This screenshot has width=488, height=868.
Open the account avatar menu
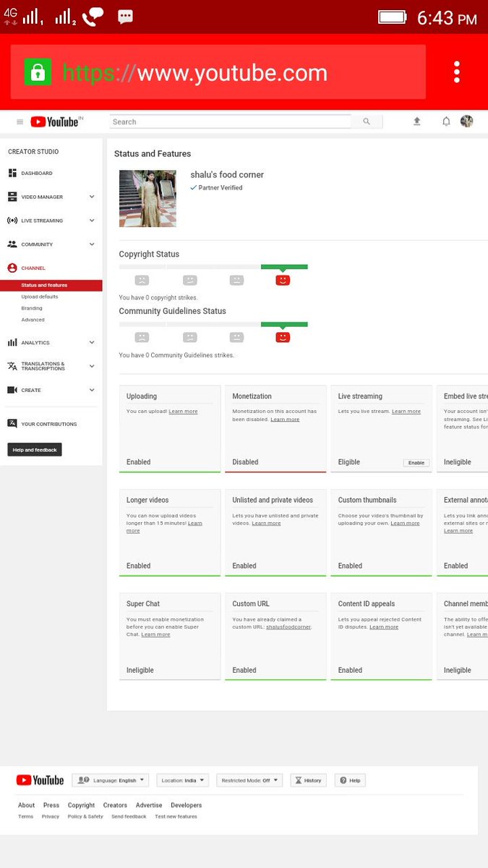click(x=467, y=122)
